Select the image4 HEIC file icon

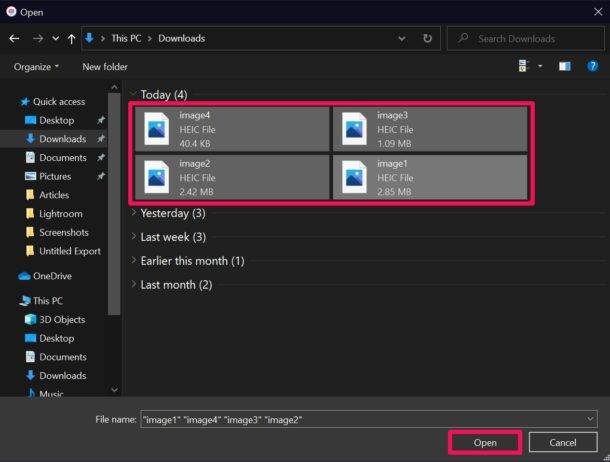coord(158,127)
